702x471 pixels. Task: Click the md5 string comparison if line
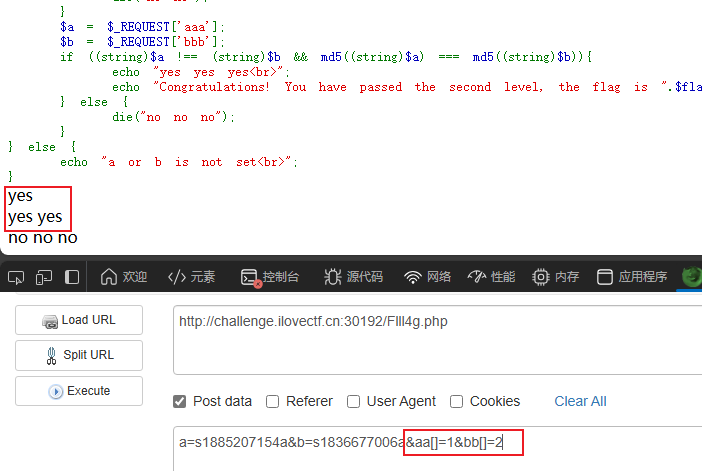326,57
